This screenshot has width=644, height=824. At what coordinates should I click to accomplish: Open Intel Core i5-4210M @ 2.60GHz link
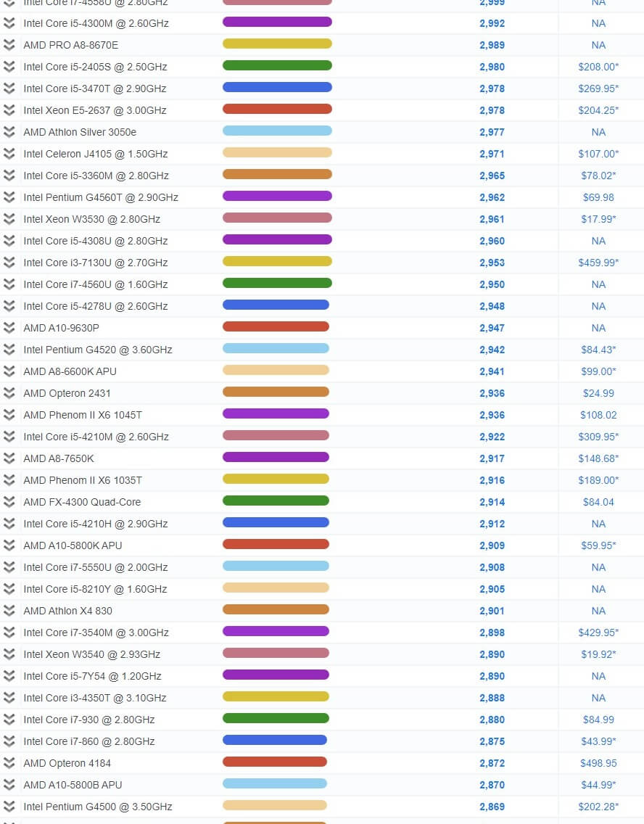[x=96, y=437]
